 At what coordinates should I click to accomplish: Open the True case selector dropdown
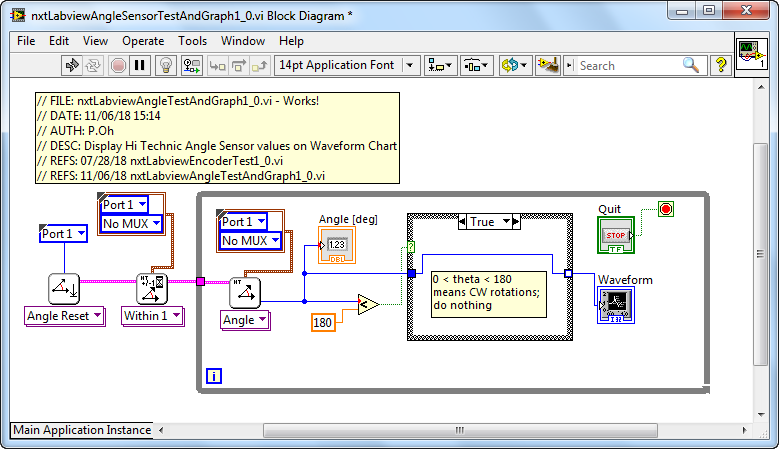(x=489, y=222)
